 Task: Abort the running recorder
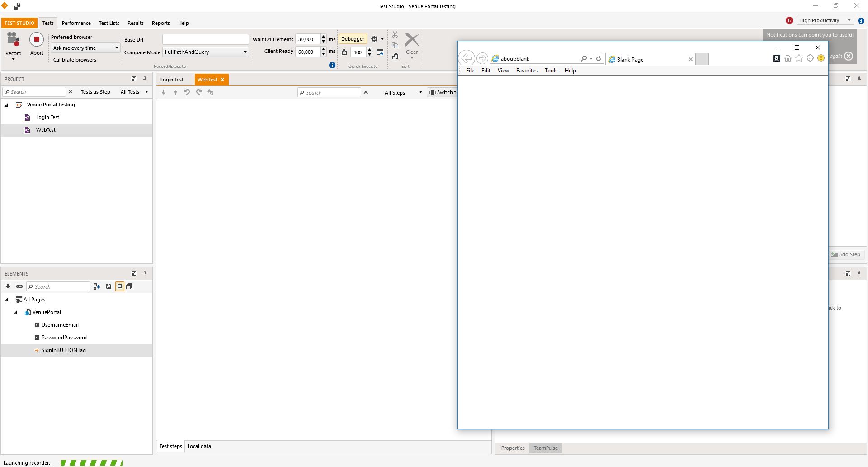pyautogui.click(x=37, y=40)
